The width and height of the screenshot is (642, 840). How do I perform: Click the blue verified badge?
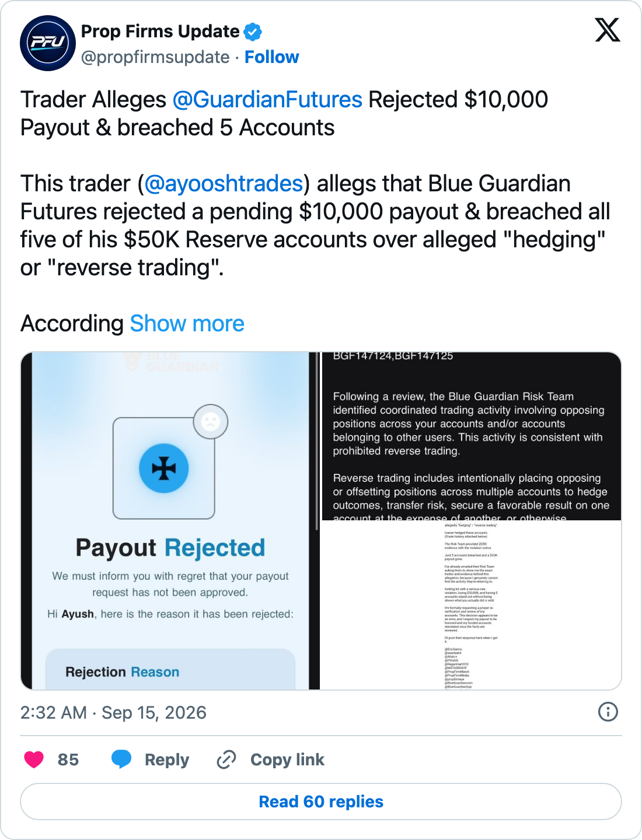(253, 32)
